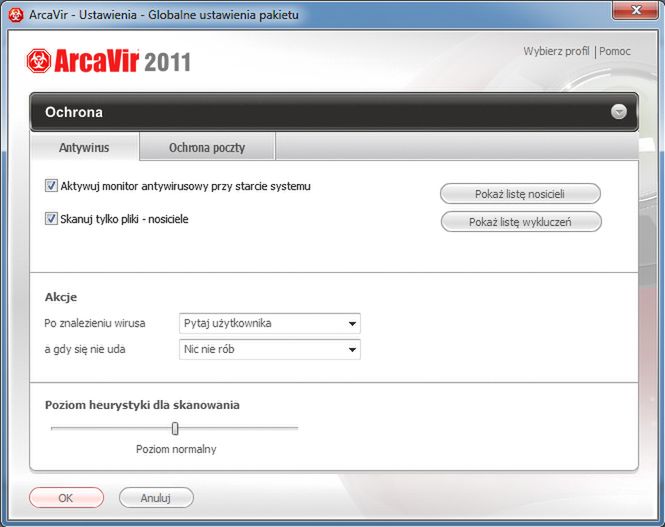Open the Po znalezieniu wirusa dropdown
The image size is (665, 527).
click(x=270, y=323)
